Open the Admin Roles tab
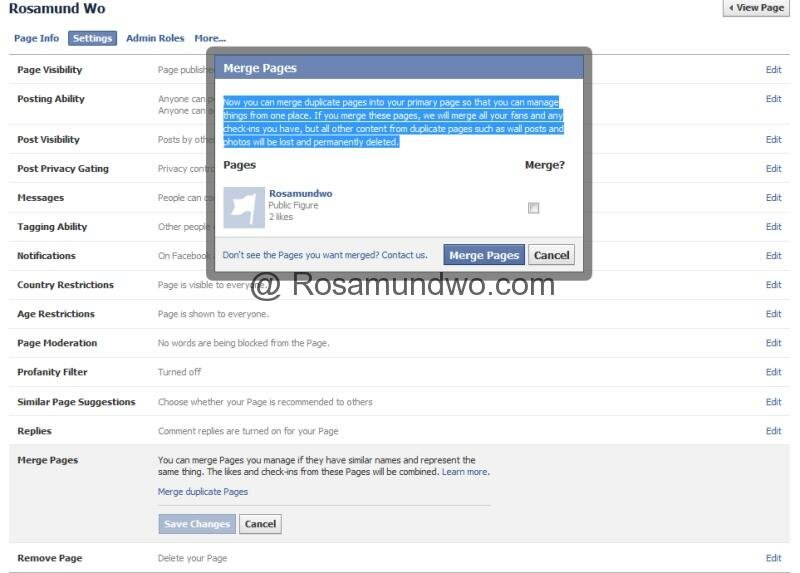The height and width of the screenshot is (573, 800). tap(155, 38)
